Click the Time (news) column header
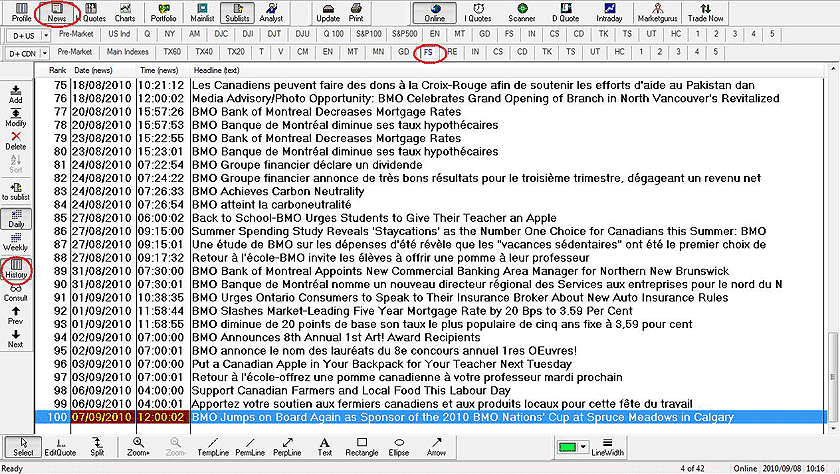This screenshot has width=840, height=474. point(159,70)
